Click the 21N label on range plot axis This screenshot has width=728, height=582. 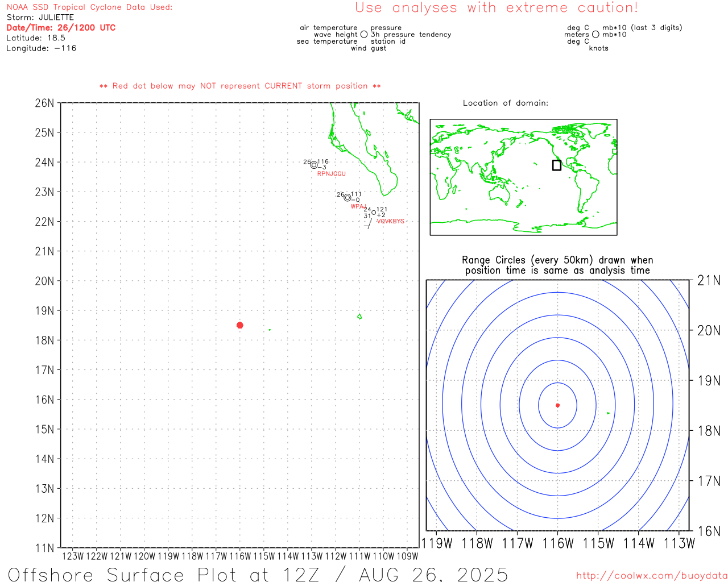coord(709,280)
